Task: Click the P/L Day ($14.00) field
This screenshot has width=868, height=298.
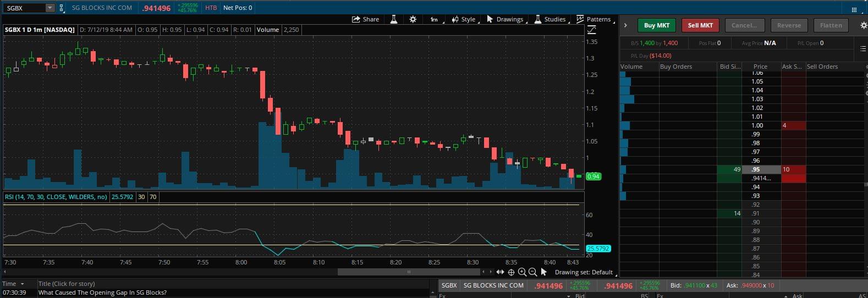Action: click(x=651, y=56)
